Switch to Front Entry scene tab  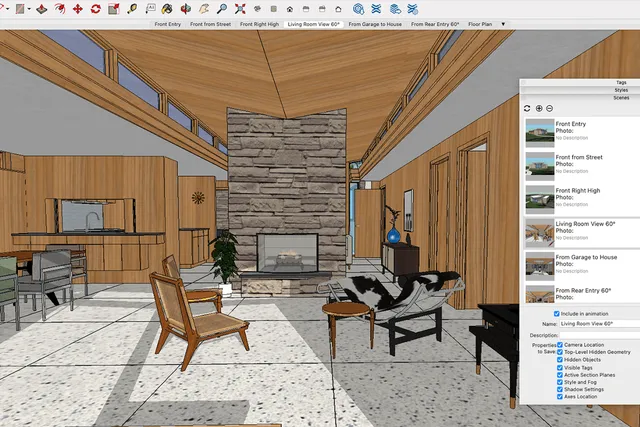[x=168, y=24]
